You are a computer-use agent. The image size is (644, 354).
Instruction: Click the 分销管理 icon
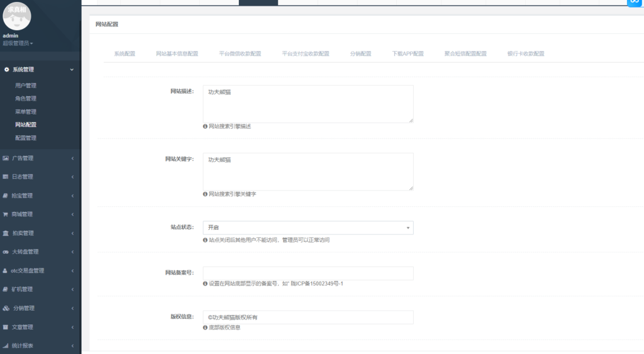click(6, 308)
